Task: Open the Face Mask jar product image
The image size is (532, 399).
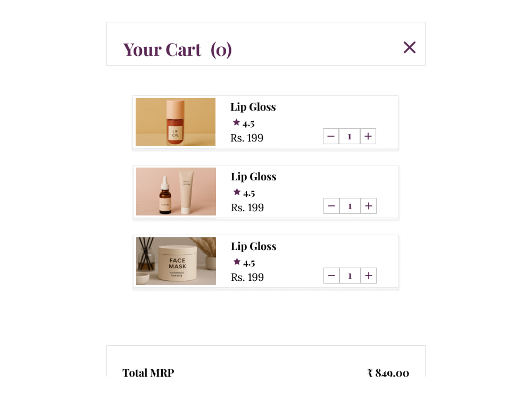Action: 176,261
